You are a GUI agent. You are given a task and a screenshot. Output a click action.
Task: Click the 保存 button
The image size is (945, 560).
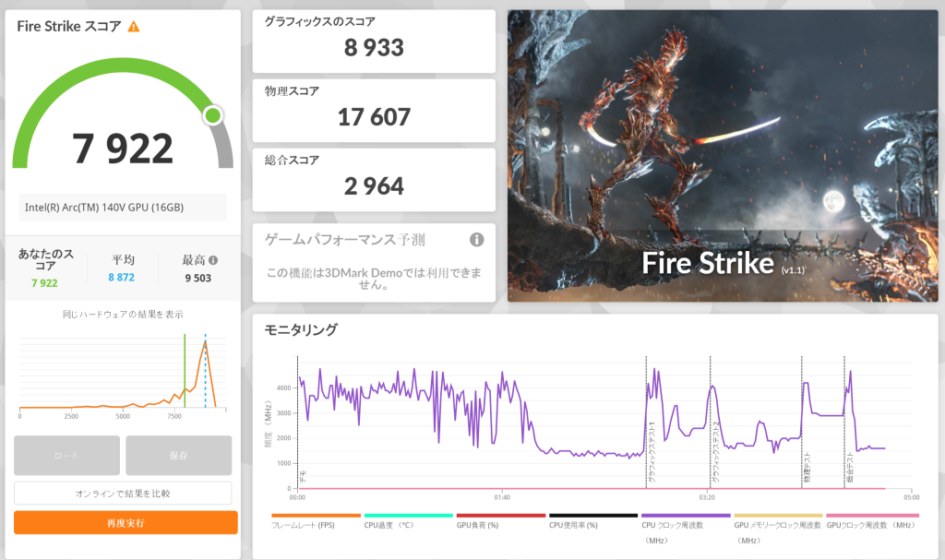178,455
